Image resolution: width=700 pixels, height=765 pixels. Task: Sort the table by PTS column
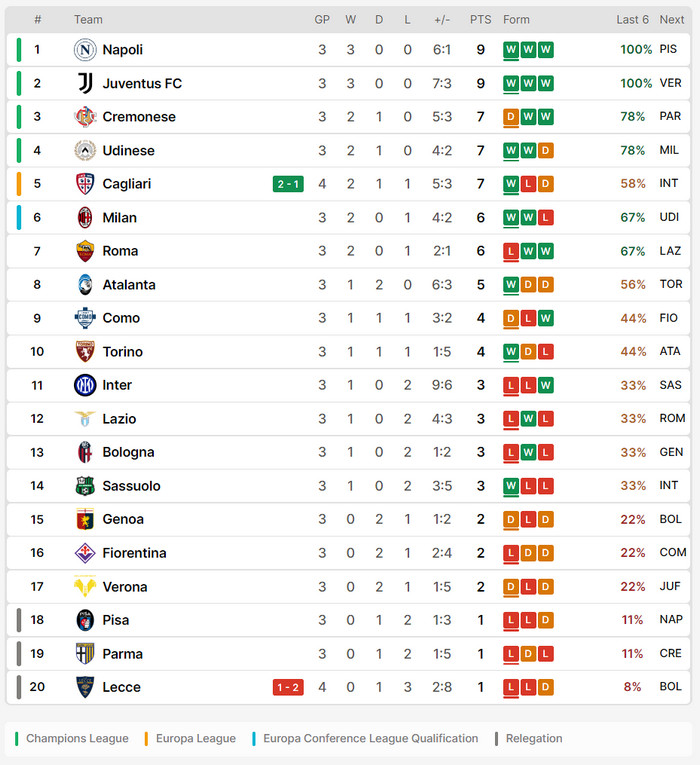pyautogui.click(x=481, y=20)
